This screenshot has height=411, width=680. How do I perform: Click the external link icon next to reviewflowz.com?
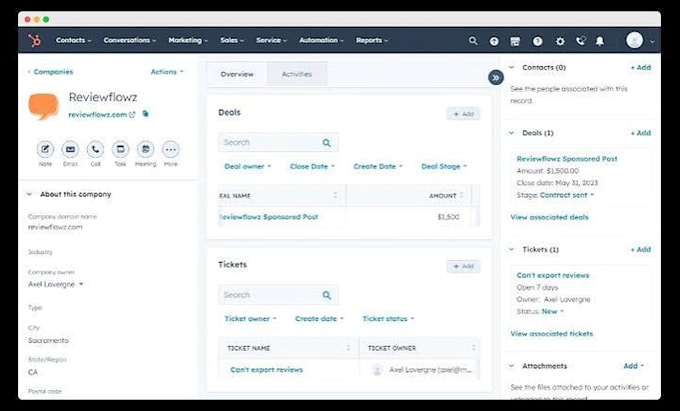(x=132, y=114)
